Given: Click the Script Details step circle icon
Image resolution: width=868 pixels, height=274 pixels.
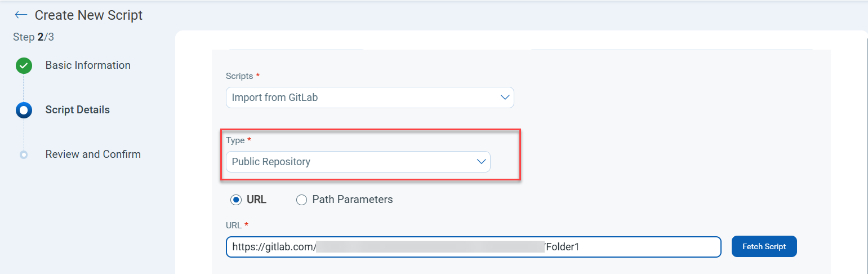Looking at the screenshot, I should pos(24,110).
